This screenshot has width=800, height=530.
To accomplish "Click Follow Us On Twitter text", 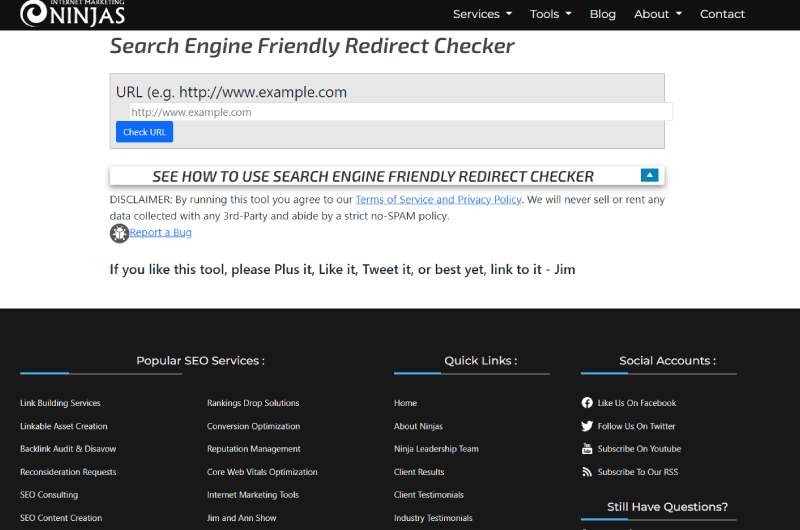I will (636, 426).
